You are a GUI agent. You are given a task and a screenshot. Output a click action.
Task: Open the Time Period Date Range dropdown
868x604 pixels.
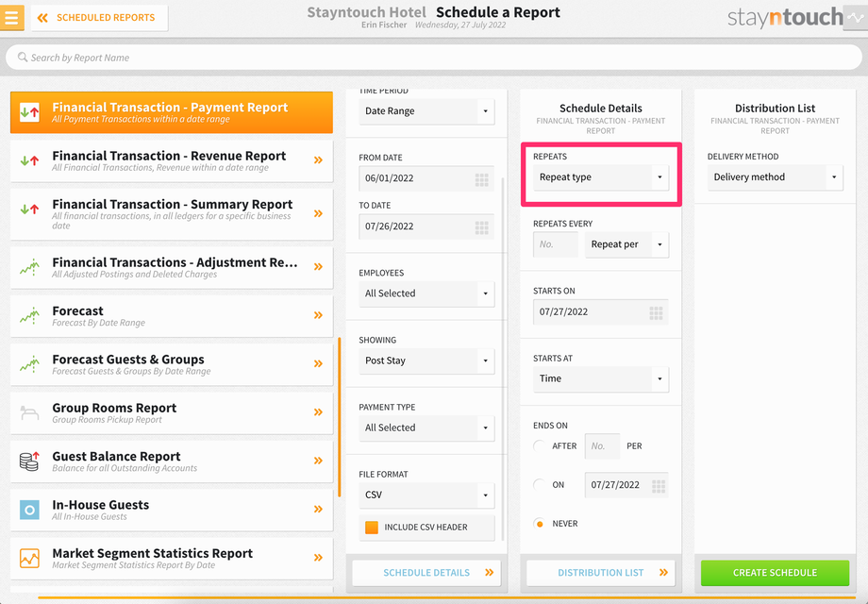[426, 111]
